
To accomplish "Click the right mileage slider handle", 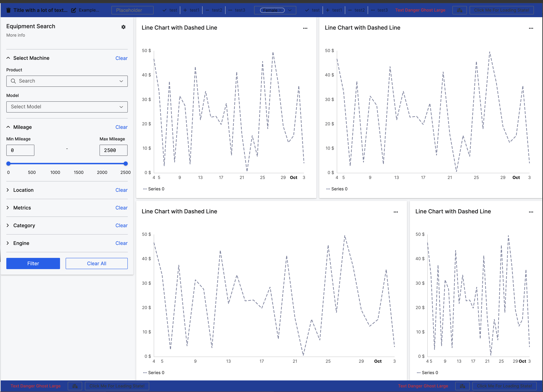I will coord(126,164).
